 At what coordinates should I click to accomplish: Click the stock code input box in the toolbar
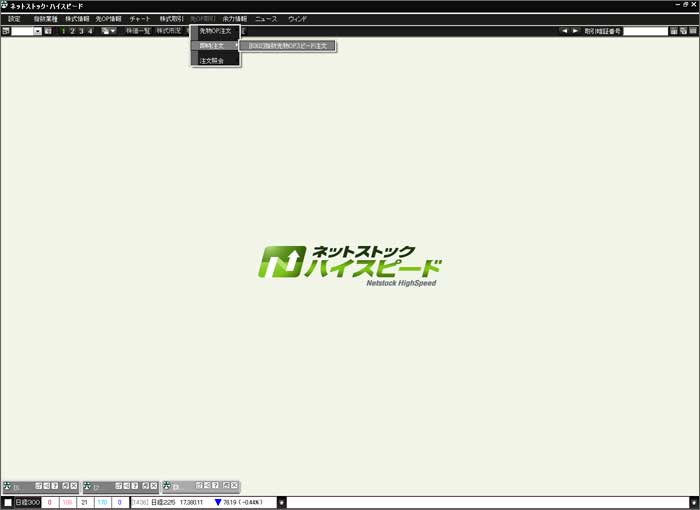pos(22,31)
